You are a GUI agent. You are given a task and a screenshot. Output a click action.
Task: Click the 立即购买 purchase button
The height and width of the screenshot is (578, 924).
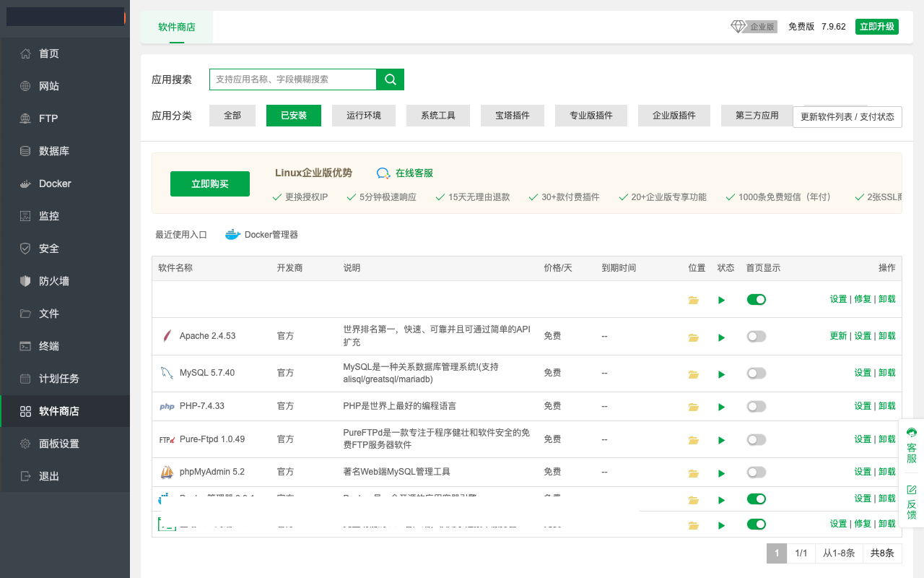[209, 184]
